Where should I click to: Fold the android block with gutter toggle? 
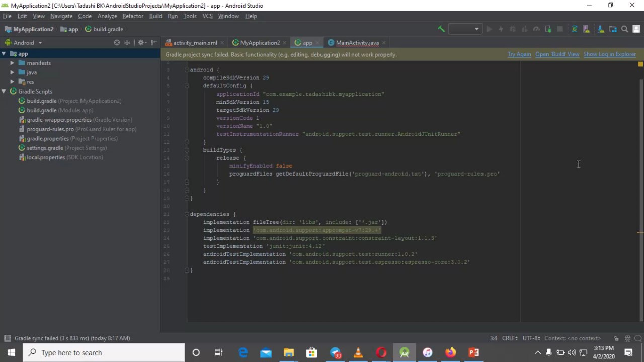tap(187, 70)
